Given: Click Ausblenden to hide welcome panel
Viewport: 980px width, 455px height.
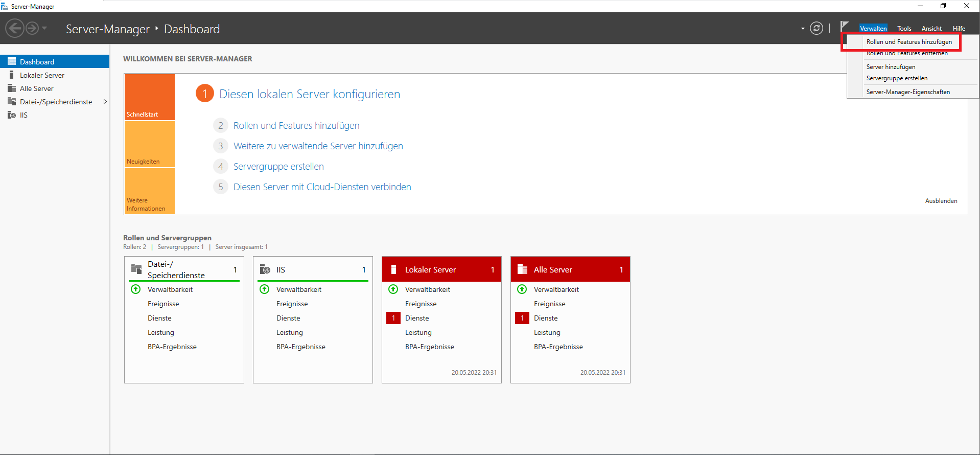Looking at the screenshot, I should tap(941, 201).
